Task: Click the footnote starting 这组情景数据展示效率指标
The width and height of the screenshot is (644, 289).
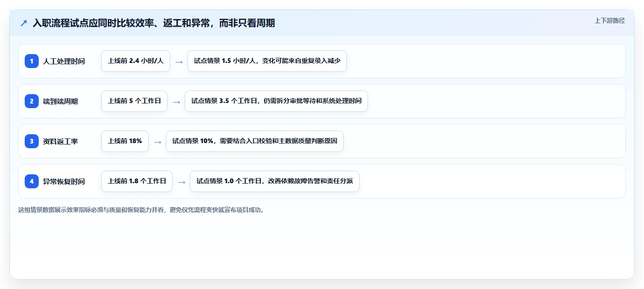Action: [142, 210]
